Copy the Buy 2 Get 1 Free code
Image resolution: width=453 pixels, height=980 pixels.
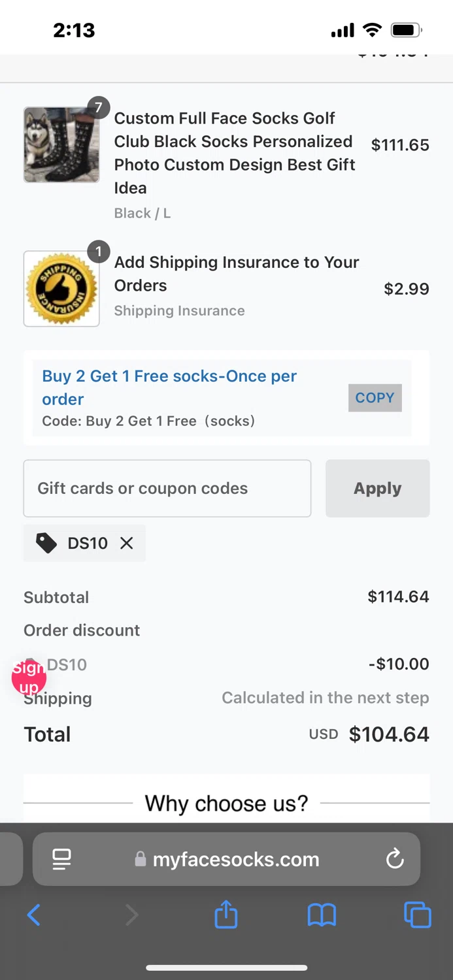tap(375, 398)
